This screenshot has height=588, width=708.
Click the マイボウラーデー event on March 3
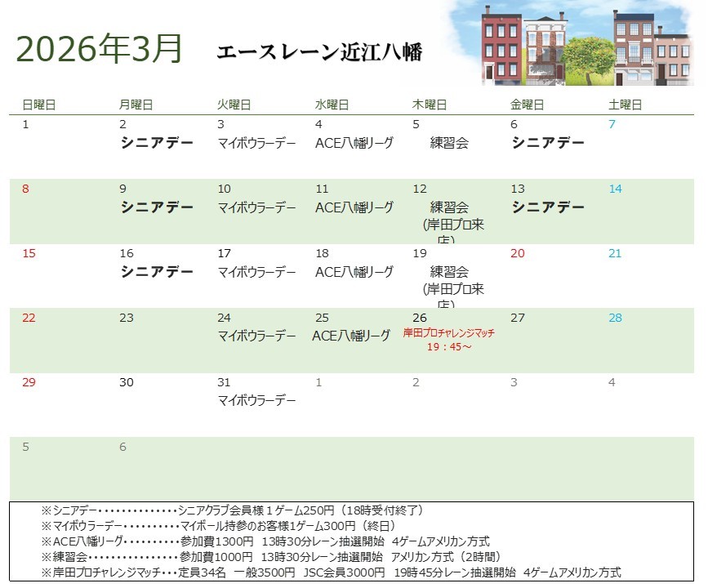point(256,144)
